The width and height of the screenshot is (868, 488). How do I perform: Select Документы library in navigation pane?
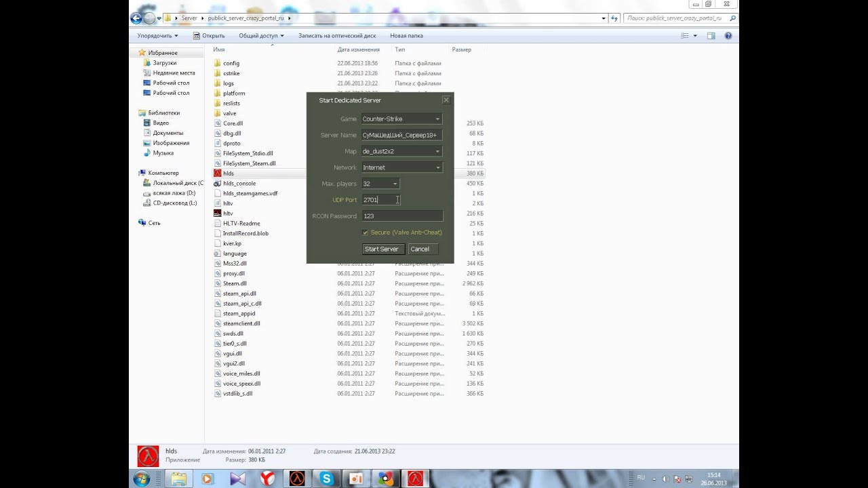(167, 133)
